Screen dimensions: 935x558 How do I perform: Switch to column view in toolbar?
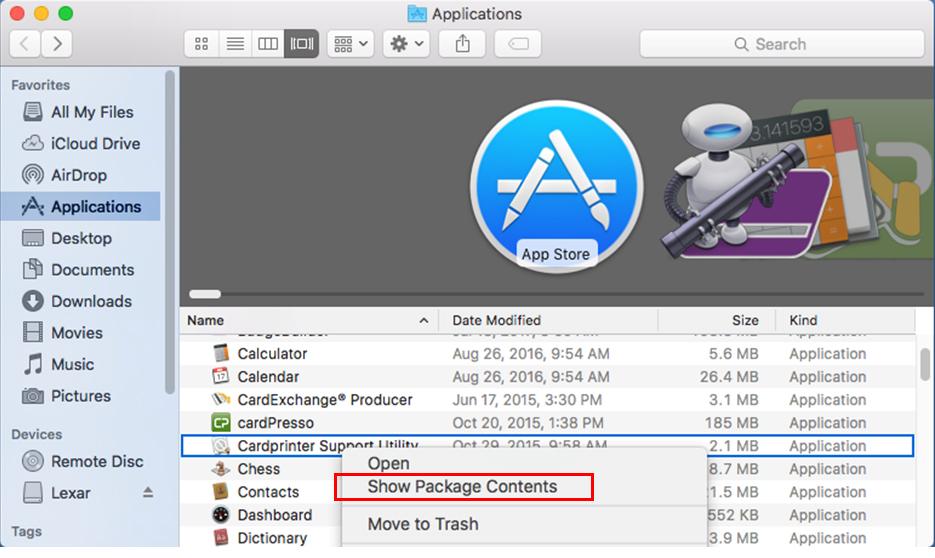[x=268, y=44]
